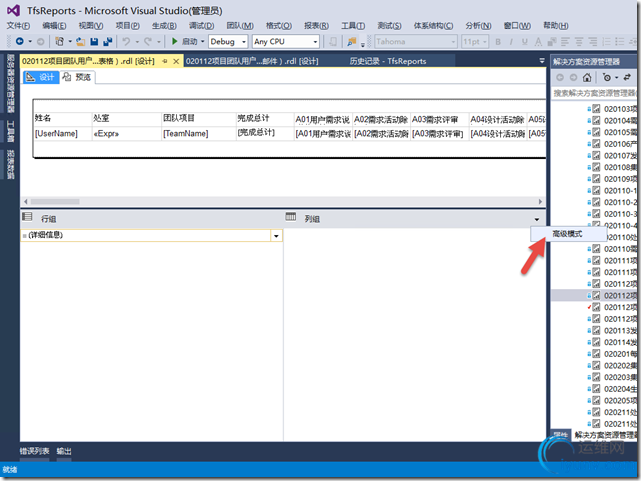641x481 pixels.
Task: Click the Align Right icon
Action: 593,42
